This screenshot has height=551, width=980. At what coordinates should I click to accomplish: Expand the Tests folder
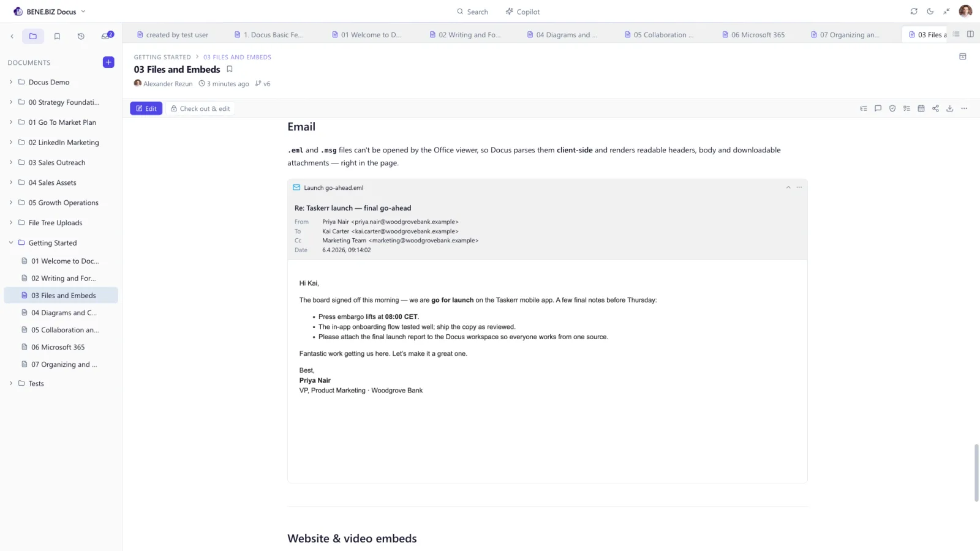pyautogui.click(x=11, y=383)
